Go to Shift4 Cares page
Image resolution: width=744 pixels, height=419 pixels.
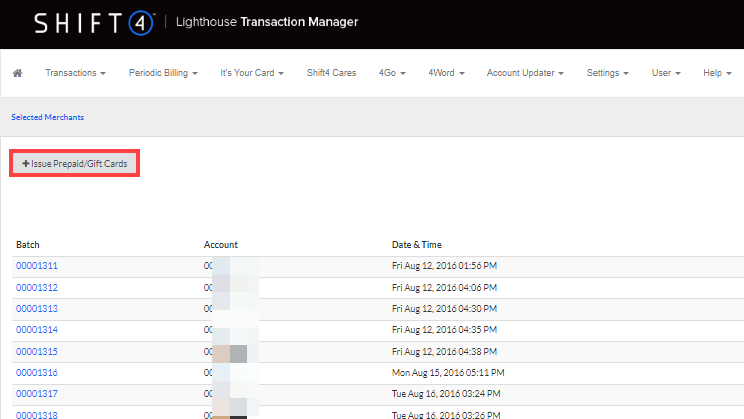(332, 73)
